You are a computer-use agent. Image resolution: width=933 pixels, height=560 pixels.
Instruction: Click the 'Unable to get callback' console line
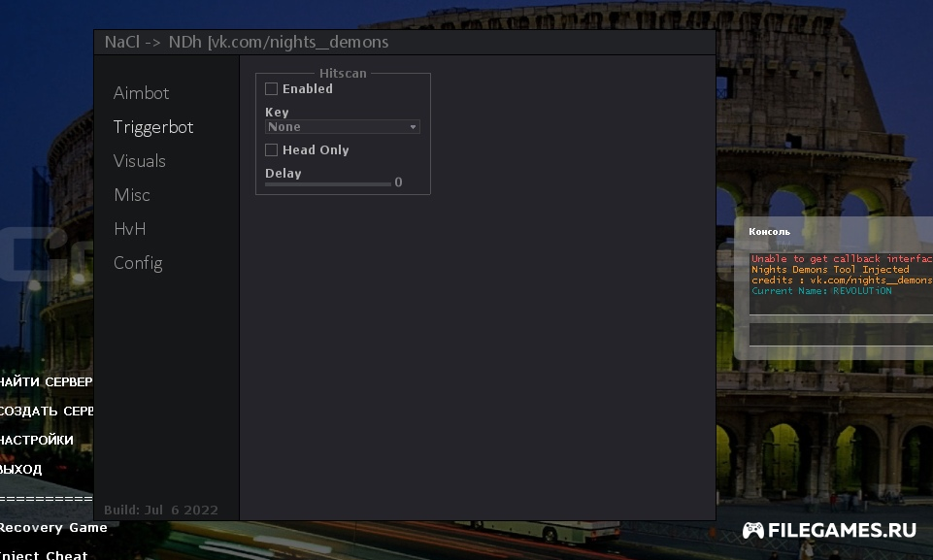point(842,259)
